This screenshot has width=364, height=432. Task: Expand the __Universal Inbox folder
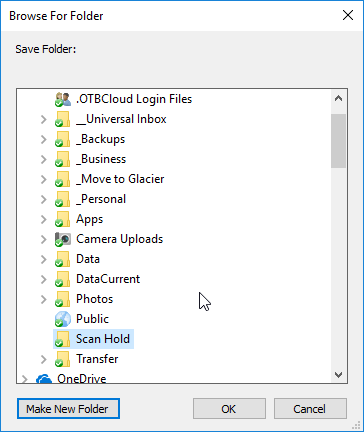pyautogui.click(x=44, y=119)
